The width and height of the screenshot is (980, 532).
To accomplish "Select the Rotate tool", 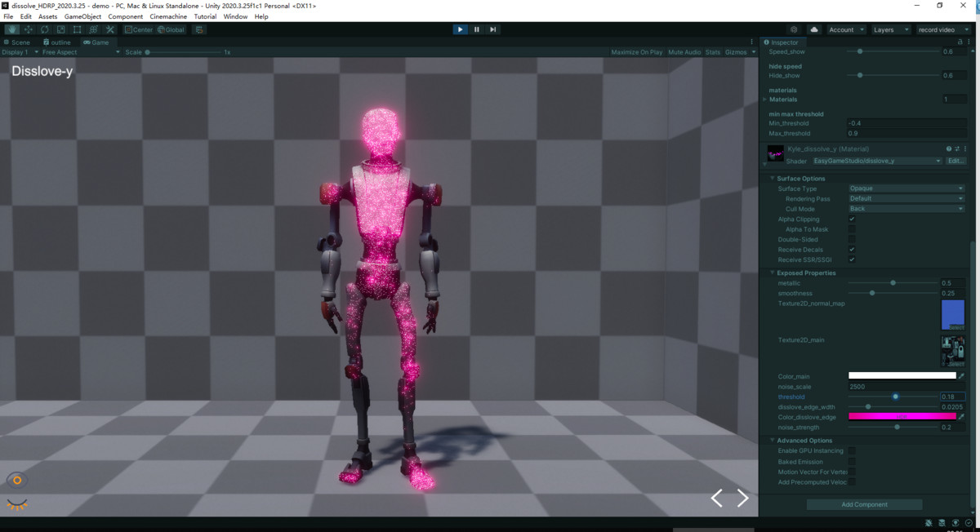I will 43,29.
